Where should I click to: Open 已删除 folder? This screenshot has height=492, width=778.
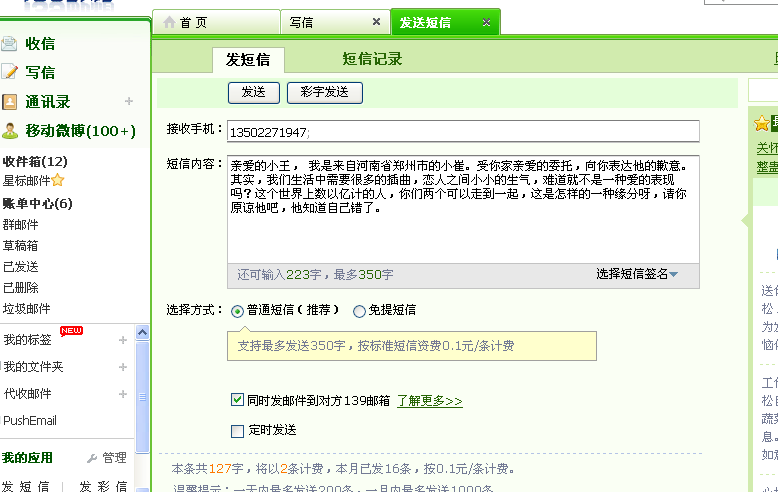pos(20,288)
